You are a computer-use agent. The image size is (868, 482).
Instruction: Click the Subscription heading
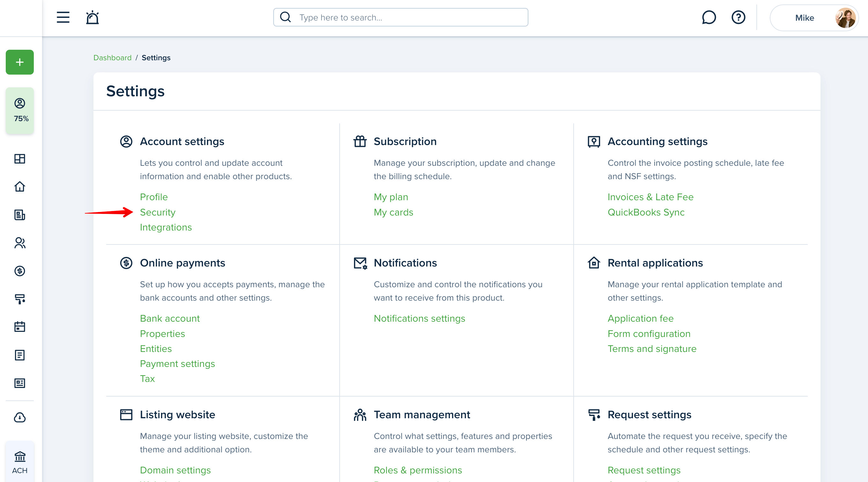[405, 142]
